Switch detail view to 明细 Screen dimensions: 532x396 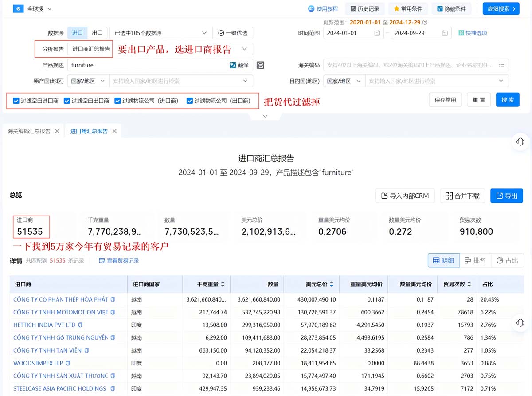444,260
